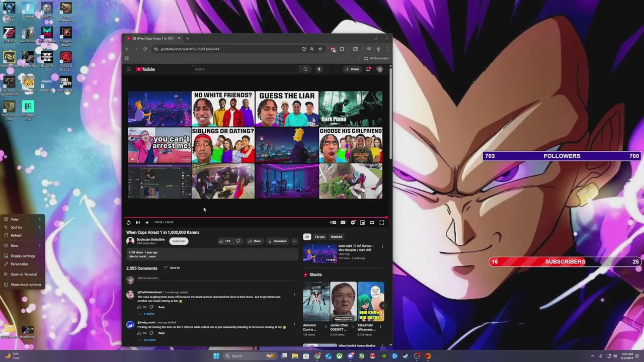Viewport: 644px width, 362px height.
Task: Toggle the autoplay switch
Action: click(333, 222)
